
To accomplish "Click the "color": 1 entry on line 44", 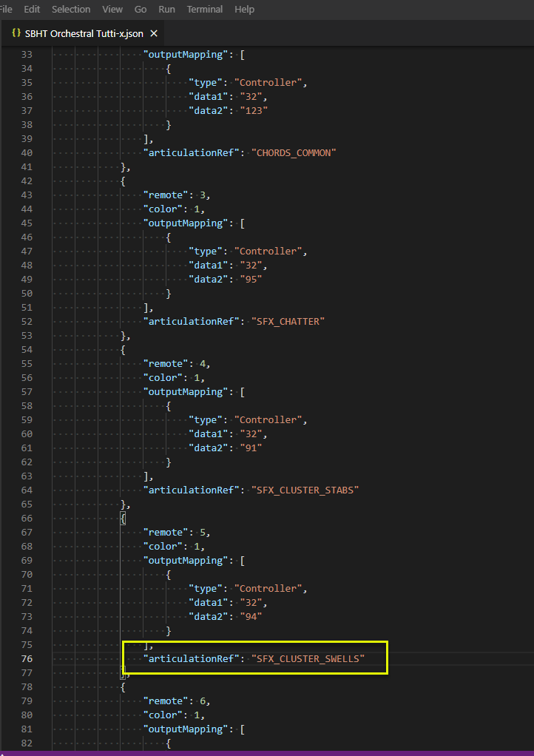I will pyautogui.click(x=174, y=209).
